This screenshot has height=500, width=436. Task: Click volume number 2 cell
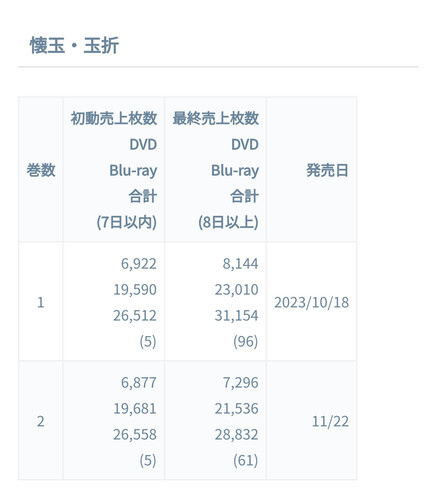click(41, 421)
